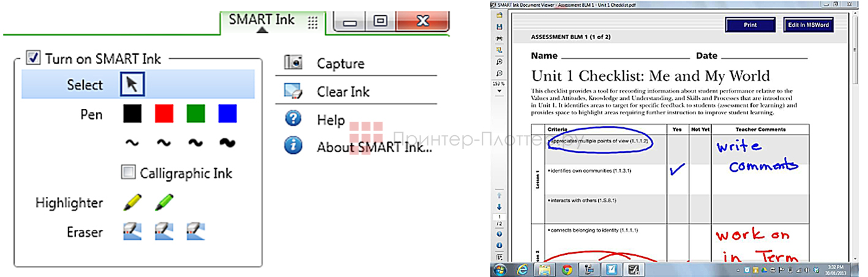Click the blue Help question mark icon

294,119
